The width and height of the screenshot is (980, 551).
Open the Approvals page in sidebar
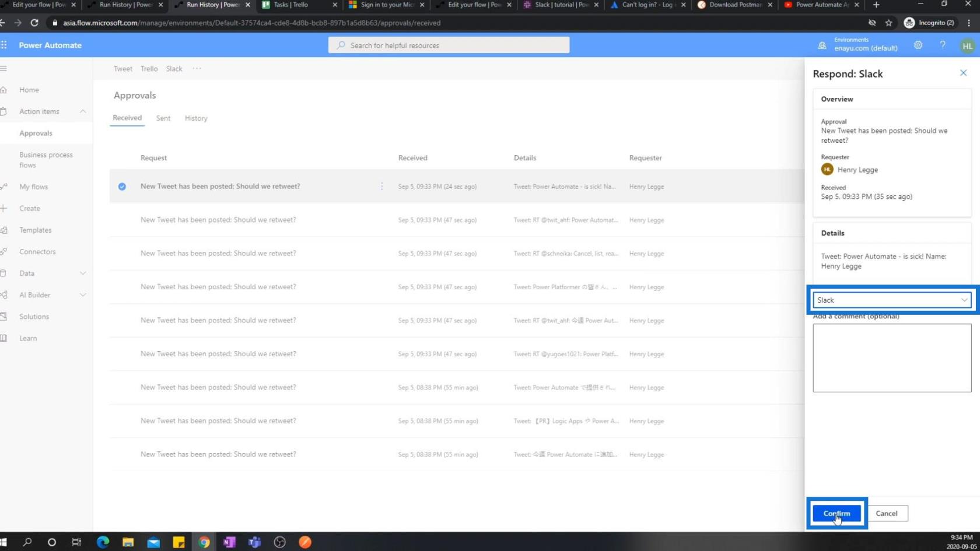coord(36,133)
